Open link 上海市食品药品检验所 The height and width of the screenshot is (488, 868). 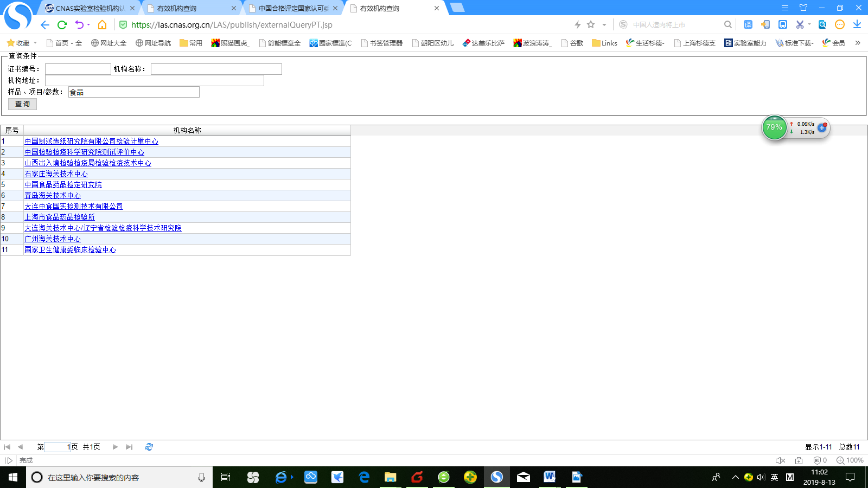pyautogui.click(x=60, y=217)
